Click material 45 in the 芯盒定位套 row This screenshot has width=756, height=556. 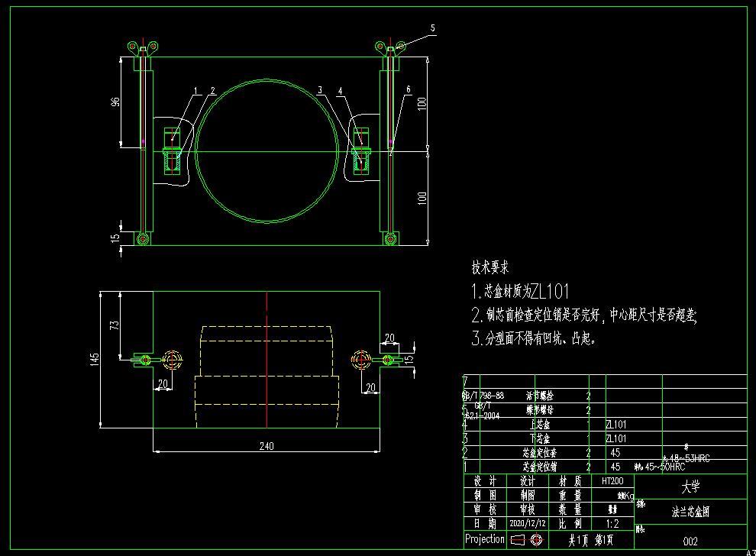pyautogui.click(x=615, y=452)
